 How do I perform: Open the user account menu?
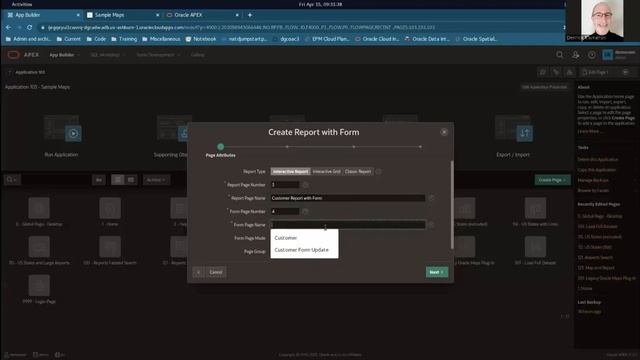click(619, 55)
